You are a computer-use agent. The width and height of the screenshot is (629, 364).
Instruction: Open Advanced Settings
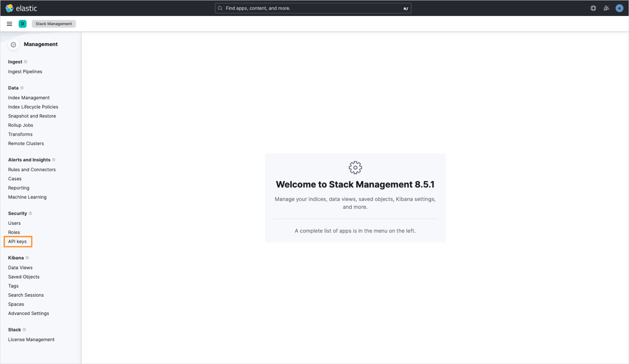[29, 313]
